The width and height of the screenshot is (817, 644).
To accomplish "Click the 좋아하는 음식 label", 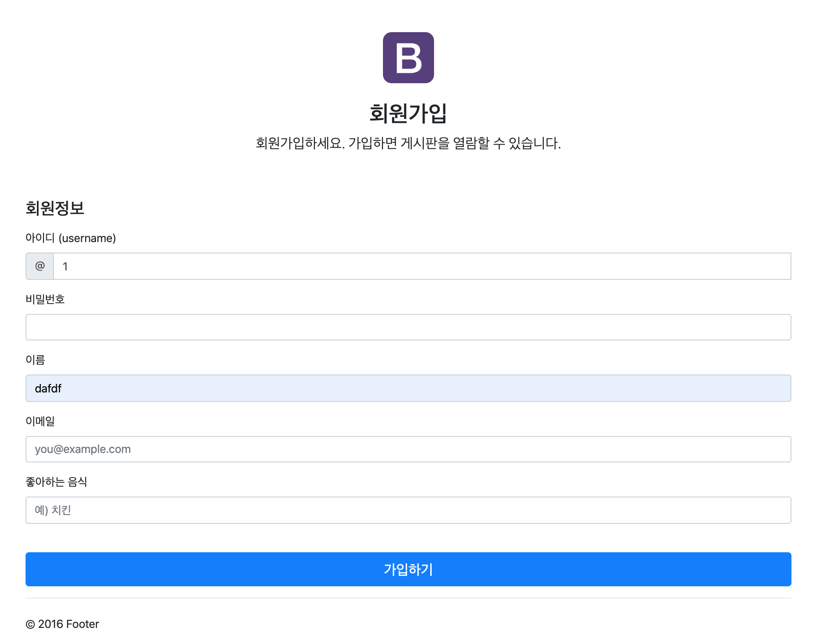I will (56, 482).
